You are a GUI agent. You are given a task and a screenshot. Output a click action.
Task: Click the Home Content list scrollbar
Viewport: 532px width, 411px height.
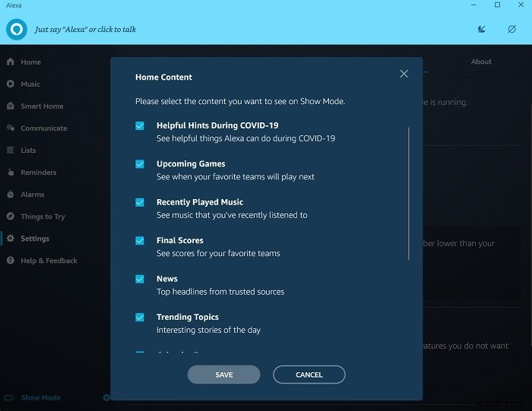[x=409, y=194]
